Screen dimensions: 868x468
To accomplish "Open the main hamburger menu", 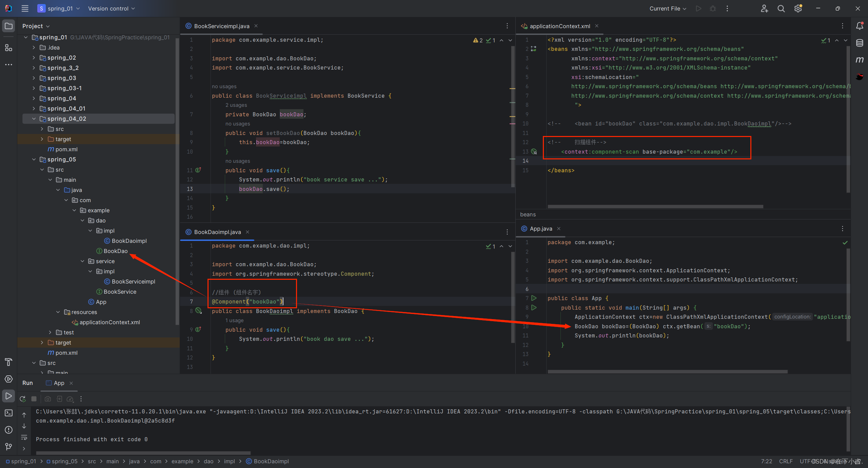I will coord(25,8).
